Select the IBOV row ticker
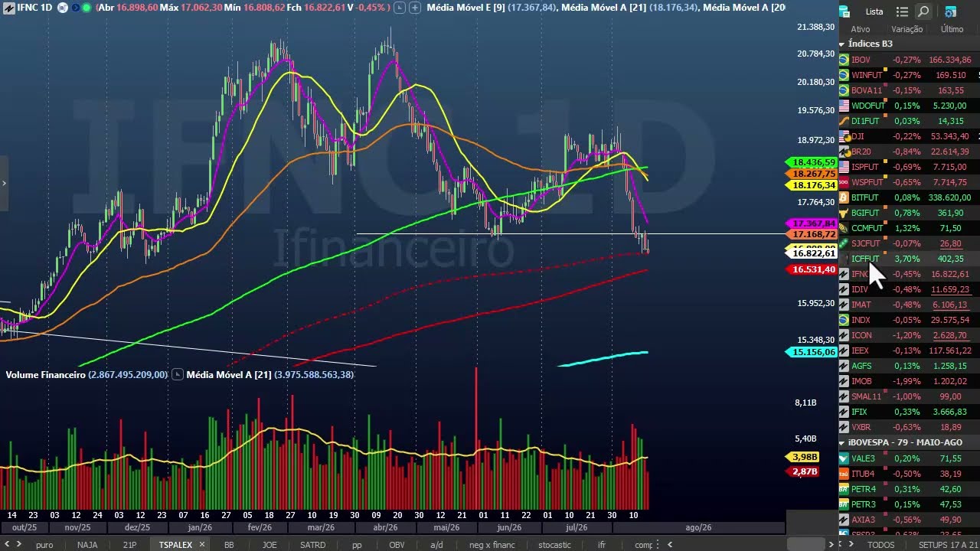The width and height of the screenshot is (980, 551). pos(861,60)
